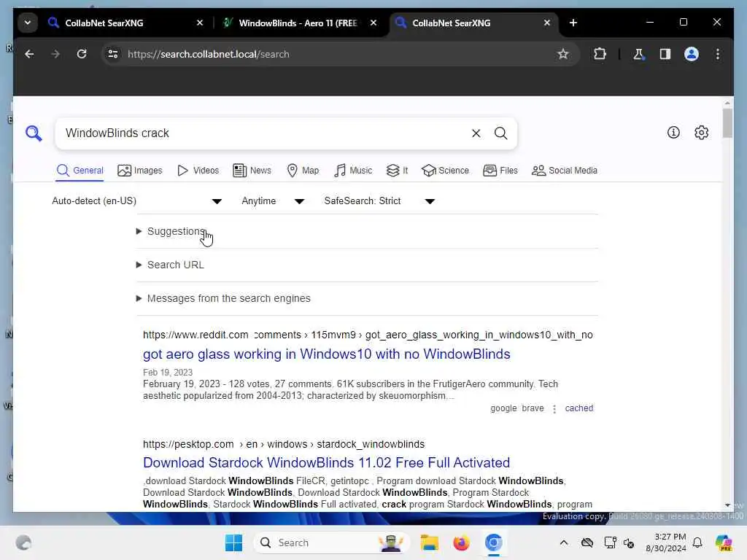747x560 pixels.
Task: Open the Copilot preview taskbar icon
Action: click(724, 542)
